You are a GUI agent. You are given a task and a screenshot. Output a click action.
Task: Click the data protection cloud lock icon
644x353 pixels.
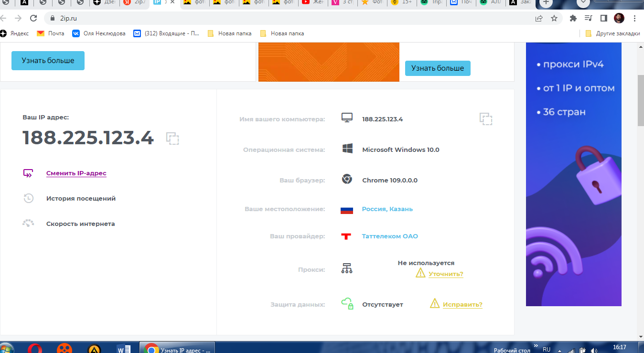coord(347,303)
